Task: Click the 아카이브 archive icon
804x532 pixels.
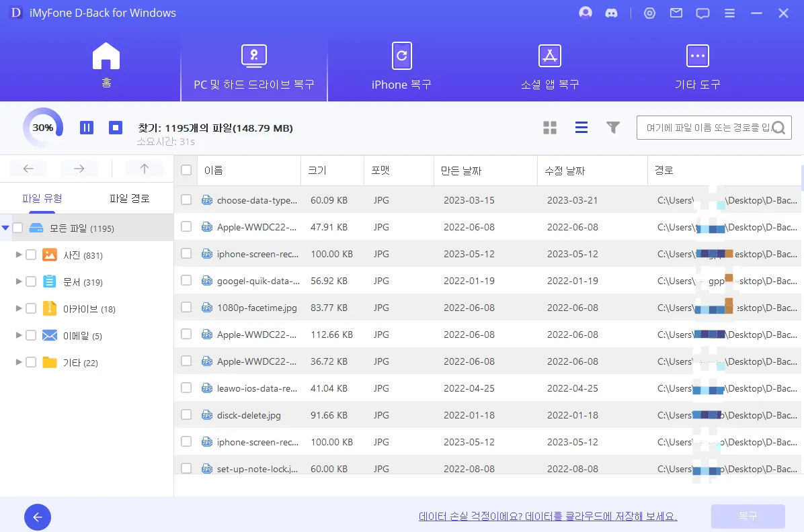Action: [x=49, y=308]
